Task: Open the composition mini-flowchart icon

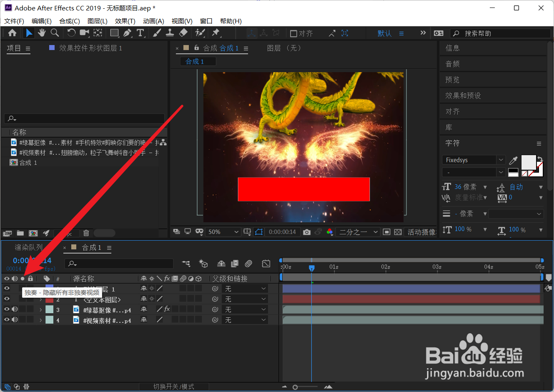Action: coord(186,264)
